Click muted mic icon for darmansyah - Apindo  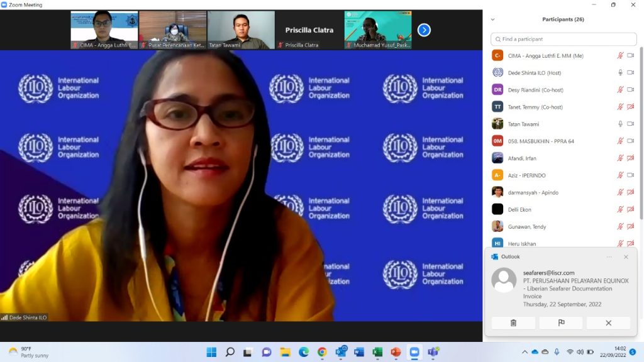620,192
